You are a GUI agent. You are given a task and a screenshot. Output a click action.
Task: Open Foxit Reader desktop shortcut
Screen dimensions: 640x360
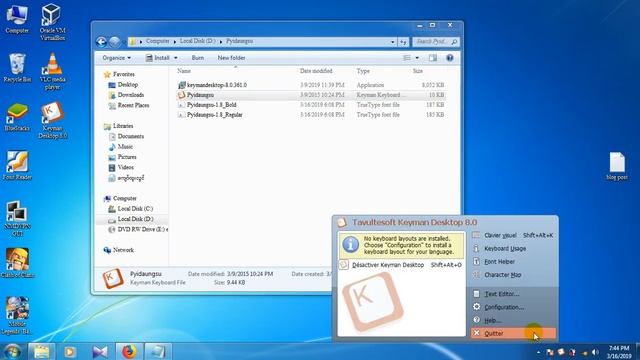coord(17,166)
